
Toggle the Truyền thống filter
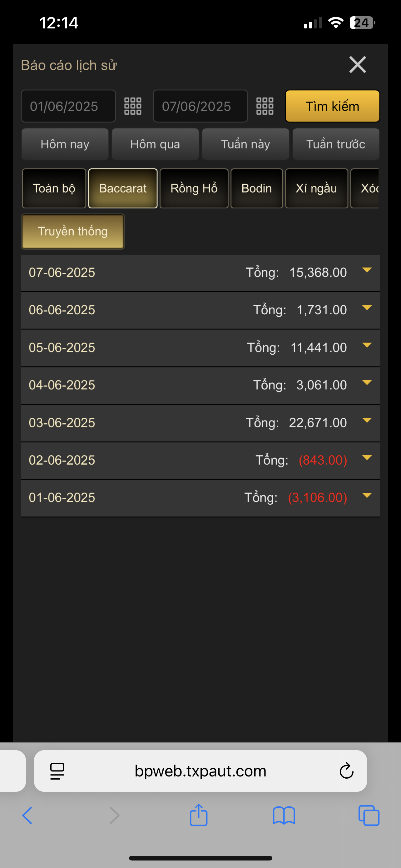(x=73, y=232)
